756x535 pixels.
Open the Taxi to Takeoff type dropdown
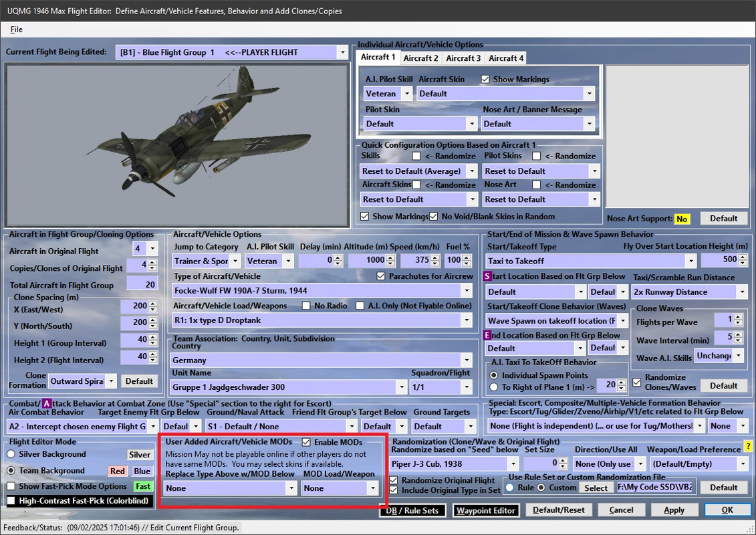(591, 261)
